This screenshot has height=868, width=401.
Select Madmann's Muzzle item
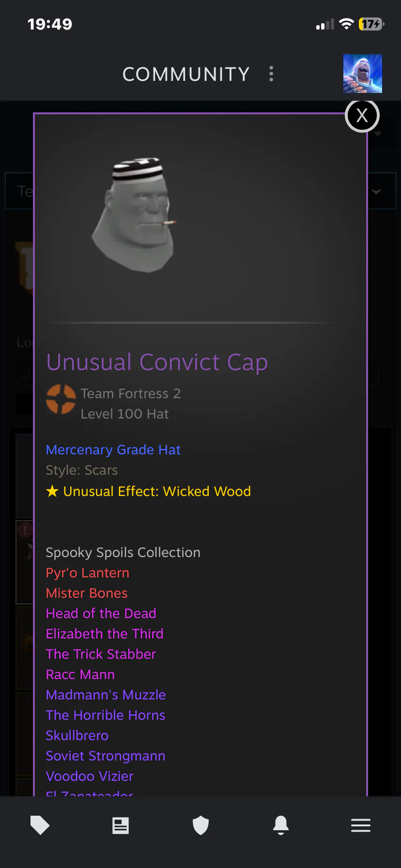[106, 695]
